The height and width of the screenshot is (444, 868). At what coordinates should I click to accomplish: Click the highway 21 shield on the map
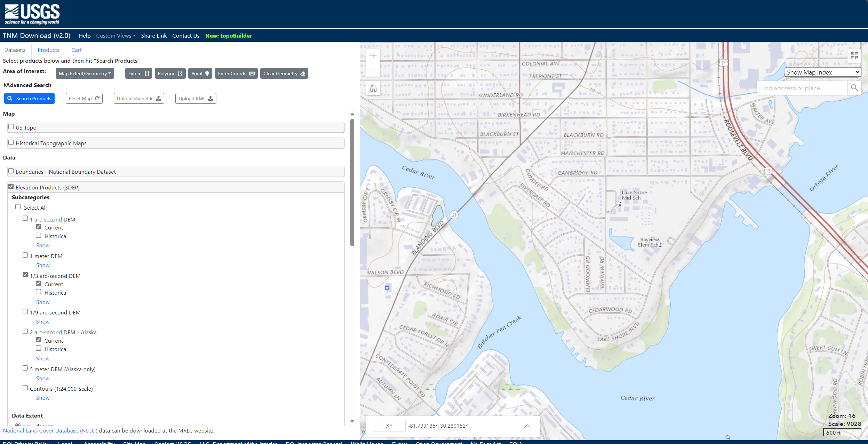click(454, 215)
